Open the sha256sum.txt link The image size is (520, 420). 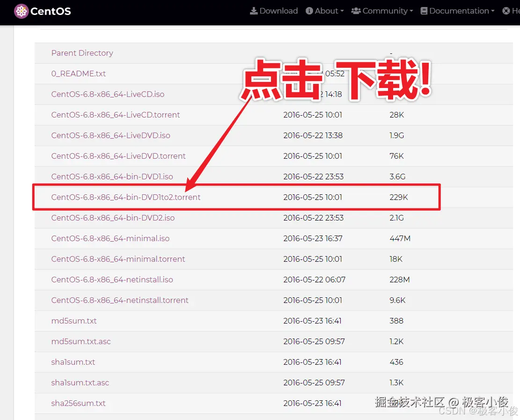(x=78, y=403)
